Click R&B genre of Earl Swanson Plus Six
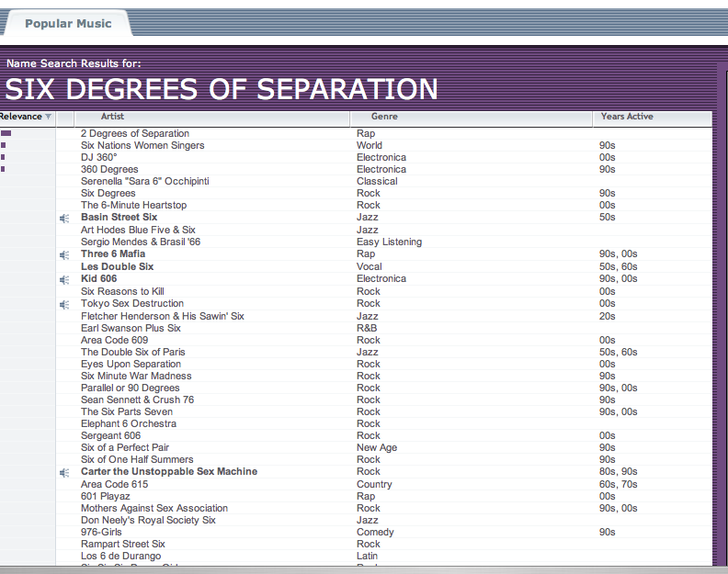The height and width of the screenshot is (574, 728). pos(367,328)
